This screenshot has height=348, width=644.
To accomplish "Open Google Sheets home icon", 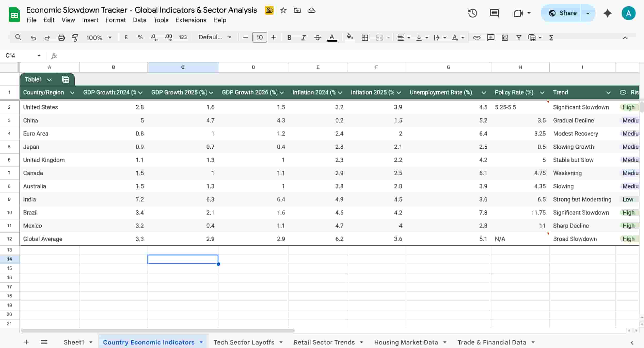I will pyautogui.click(x=14, y=14).
